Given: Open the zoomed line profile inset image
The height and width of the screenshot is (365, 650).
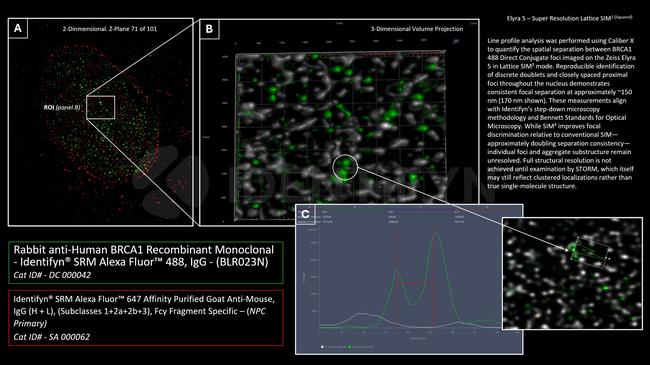Looking at the screenshot, I should tap(572, 273).
